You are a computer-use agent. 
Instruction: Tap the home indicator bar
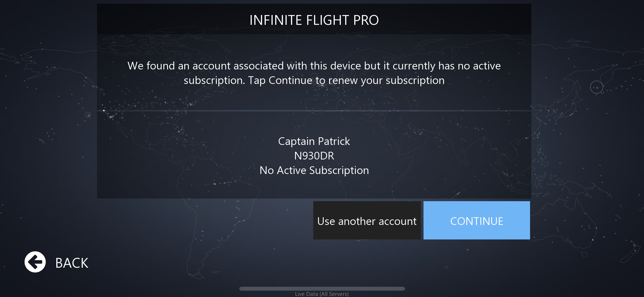322,289
